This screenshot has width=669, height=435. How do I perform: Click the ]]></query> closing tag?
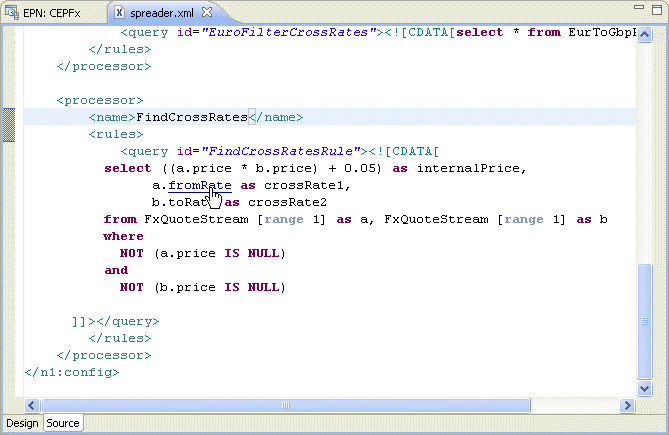(116, 322)
